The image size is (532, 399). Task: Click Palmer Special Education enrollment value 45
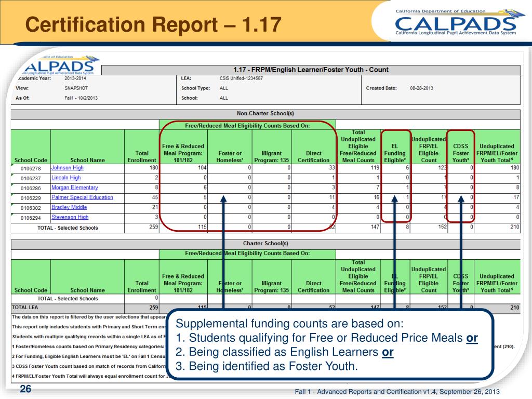pos(155,197)
